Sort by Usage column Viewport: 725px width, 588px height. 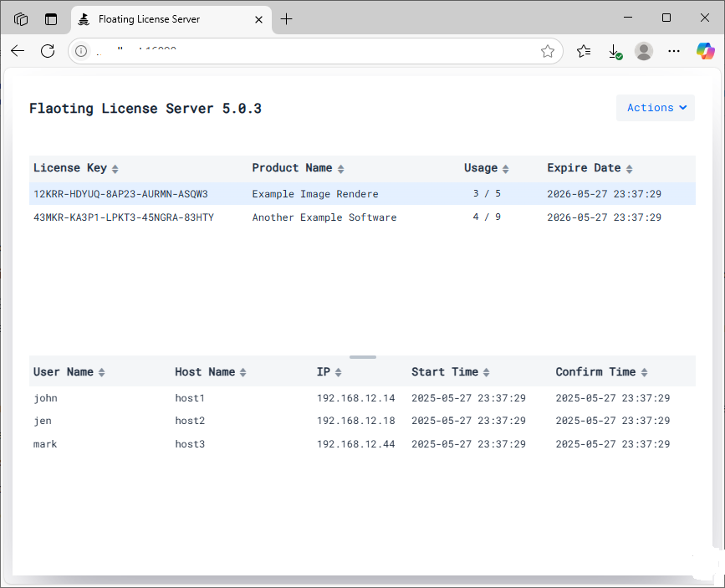click(505, 169)
